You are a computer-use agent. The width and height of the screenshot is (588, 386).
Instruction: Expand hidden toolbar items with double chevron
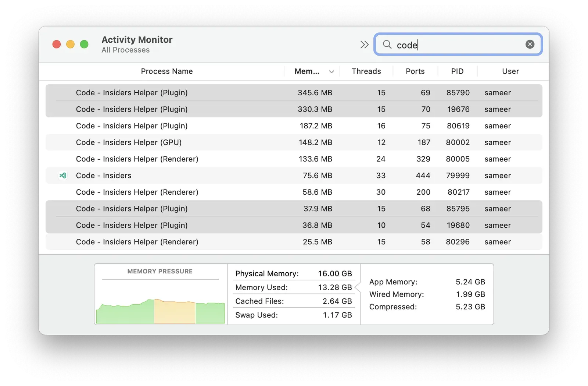364,45
